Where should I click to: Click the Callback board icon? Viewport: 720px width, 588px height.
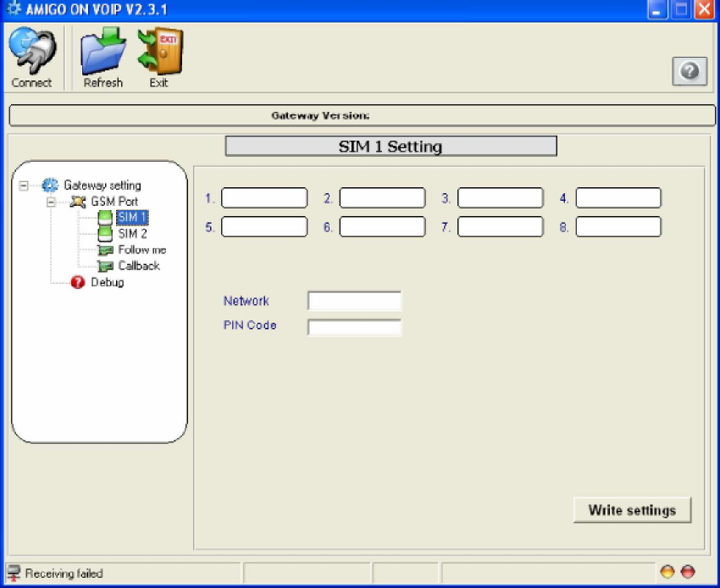[x=105, y=266]
